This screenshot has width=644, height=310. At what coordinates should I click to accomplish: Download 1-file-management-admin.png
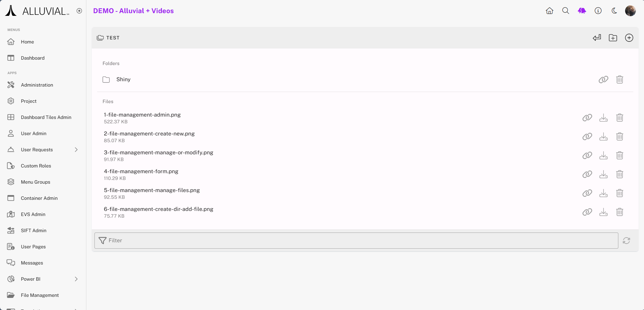(603, 118)
